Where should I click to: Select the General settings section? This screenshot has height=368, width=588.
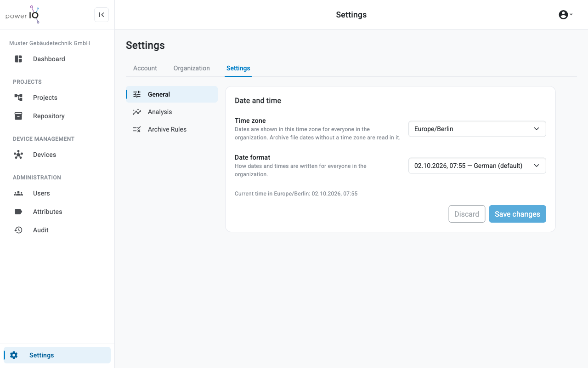tap(172, 94)
